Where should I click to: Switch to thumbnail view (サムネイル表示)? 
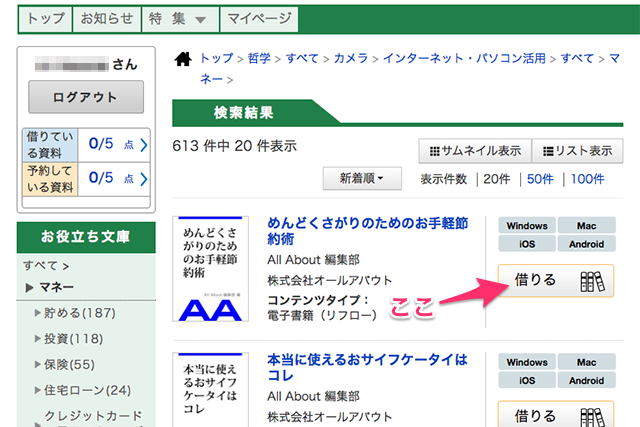[475, 151]
